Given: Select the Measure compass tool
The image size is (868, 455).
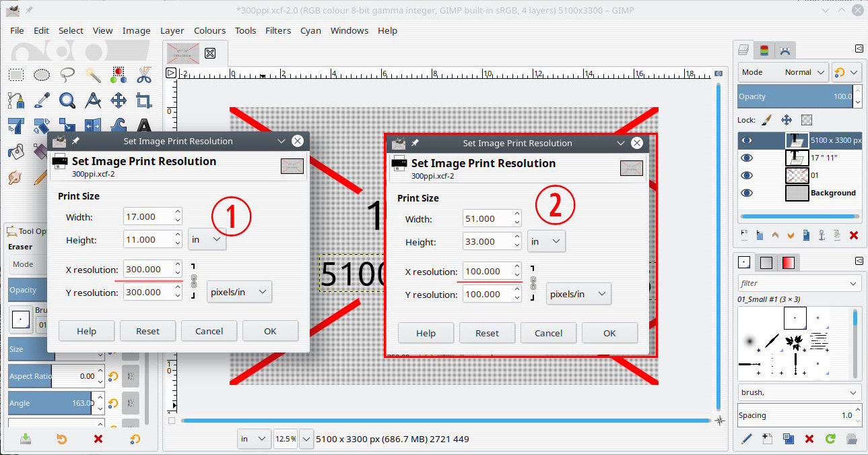Looking at the screenshot, I should [93, 100].
